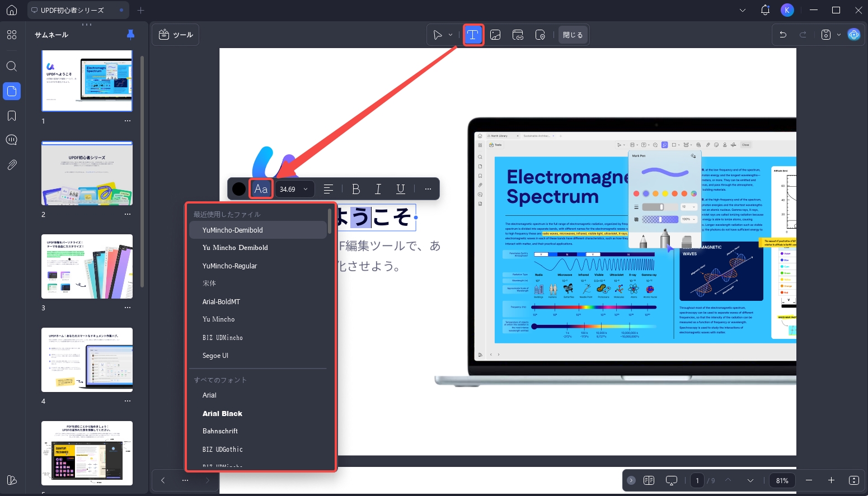Open the text alignment option

point(329,189)
